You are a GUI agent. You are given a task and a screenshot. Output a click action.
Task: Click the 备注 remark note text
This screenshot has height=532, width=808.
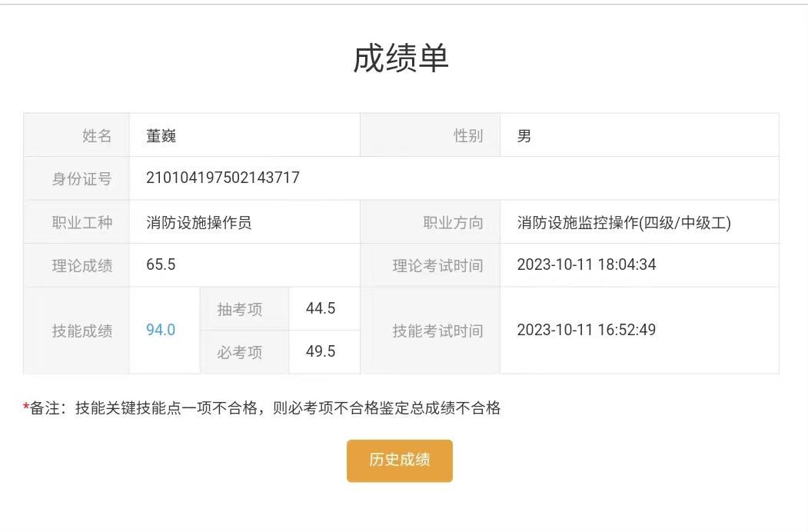point(262,408)
